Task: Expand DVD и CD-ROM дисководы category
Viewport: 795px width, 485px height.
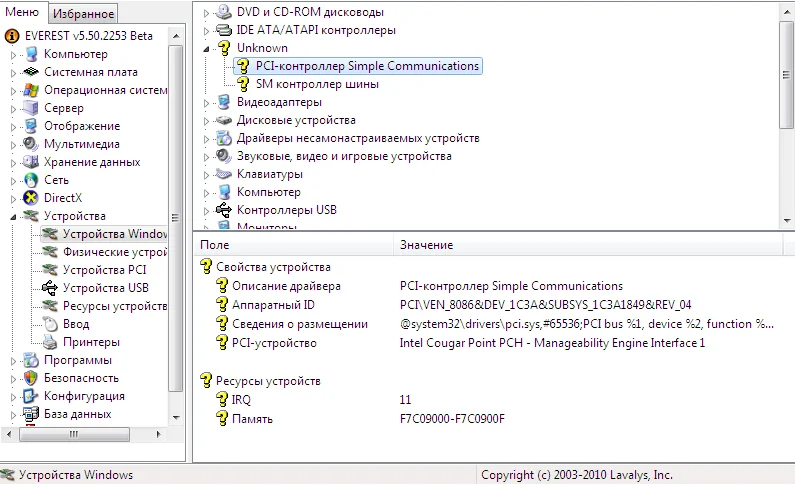Action: [x=206, y=13]
